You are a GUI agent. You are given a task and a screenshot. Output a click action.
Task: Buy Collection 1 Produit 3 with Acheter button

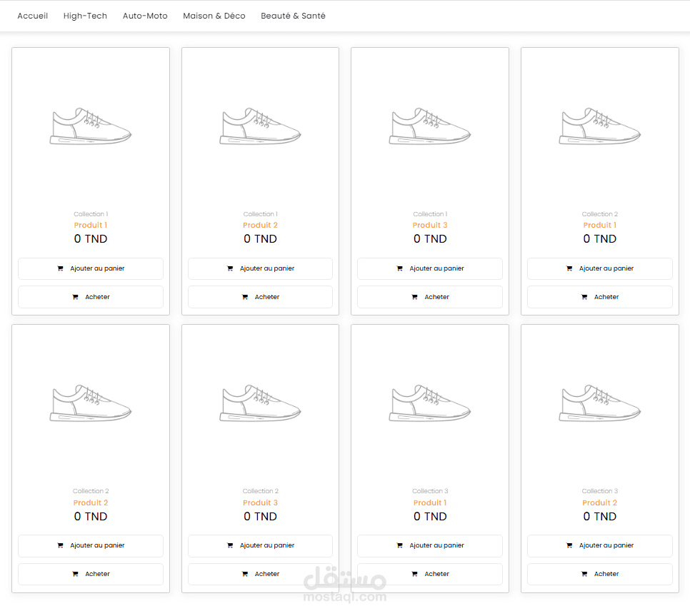[430, 297]
